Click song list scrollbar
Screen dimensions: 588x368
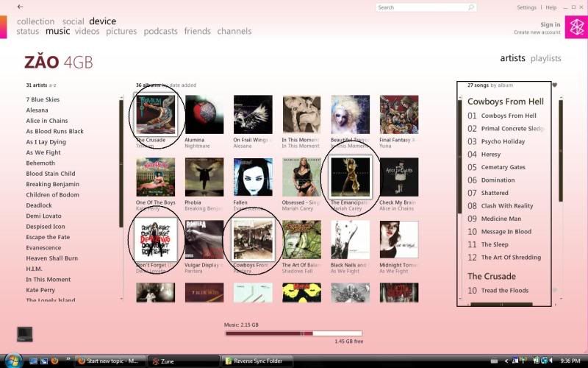pos(561,151)
